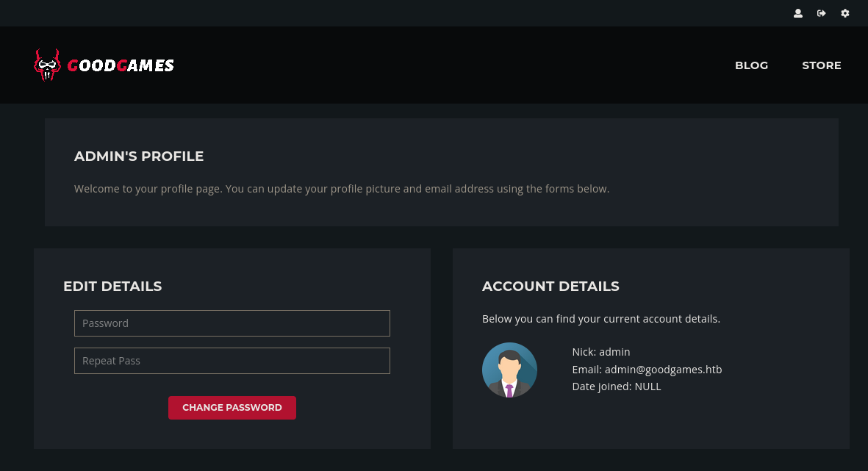Click the logout arrow icon
This screenshot has width=868, height=471.
pos(822,13)
